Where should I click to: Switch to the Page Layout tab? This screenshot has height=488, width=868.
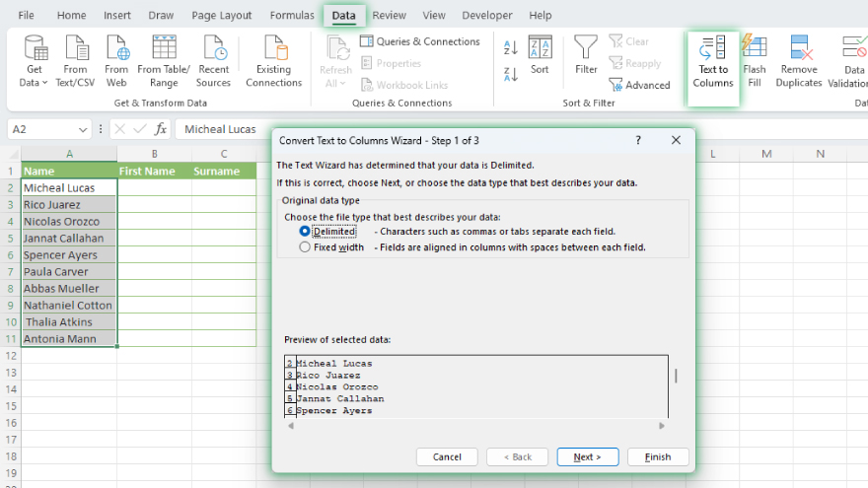pyautogui.click(x=221, y=16)
